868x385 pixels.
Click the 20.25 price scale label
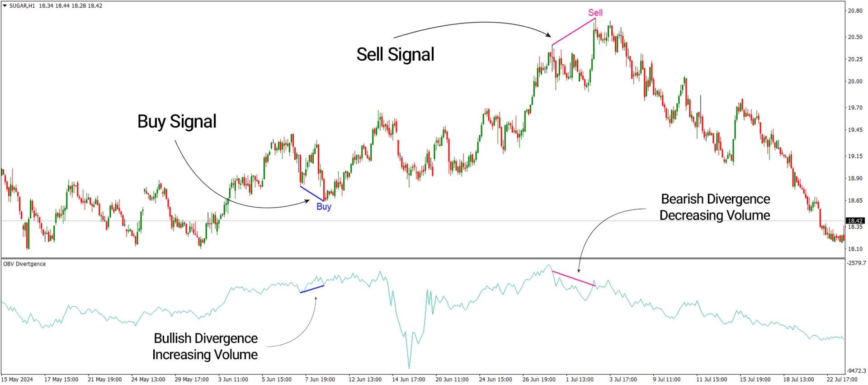tap(855, 59)
